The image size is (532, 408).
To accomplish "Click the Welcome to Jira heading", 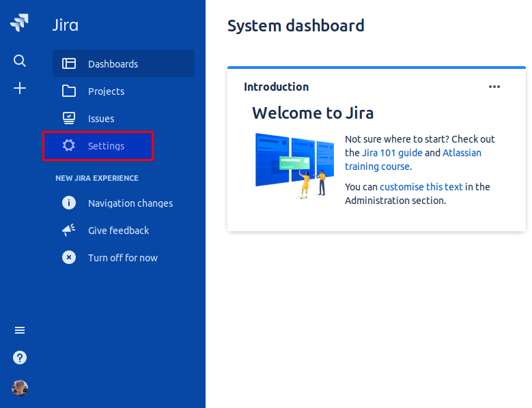I will [x=313, y=113].
